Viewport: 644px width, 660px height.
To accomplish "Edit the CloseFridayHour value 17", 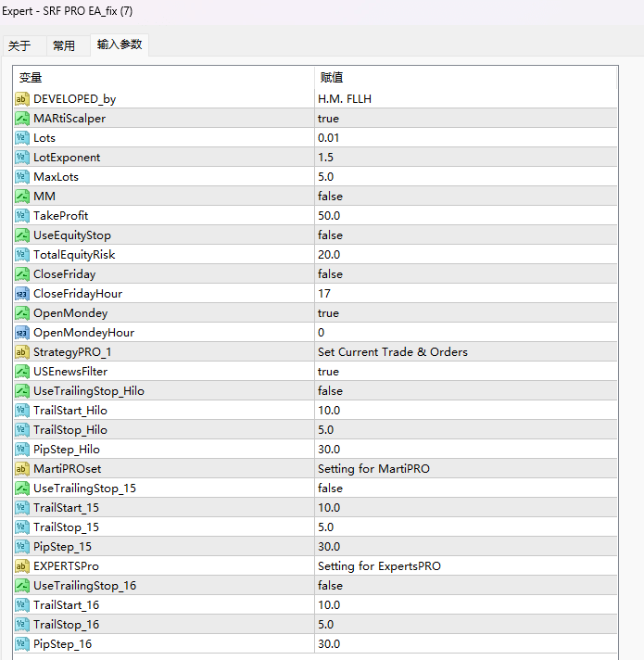I will click(466, 293).
